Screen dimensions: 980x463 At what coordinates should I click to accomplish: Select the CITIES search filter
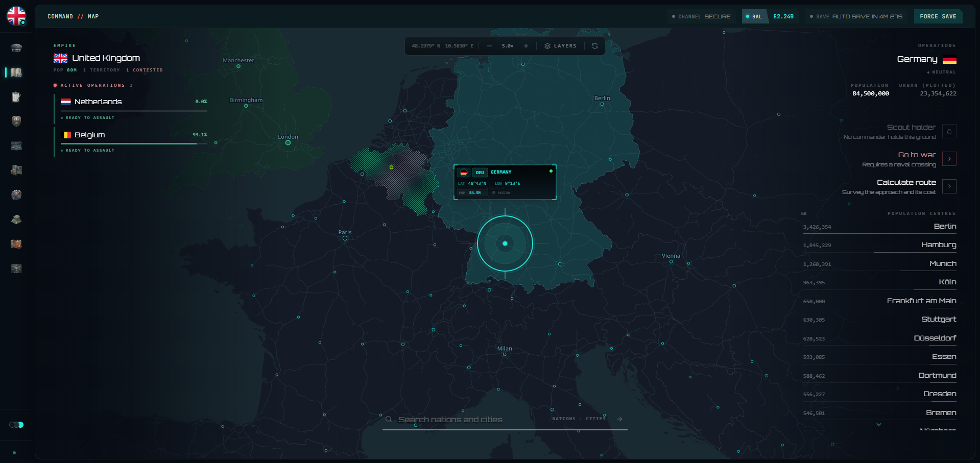[595, 419]
